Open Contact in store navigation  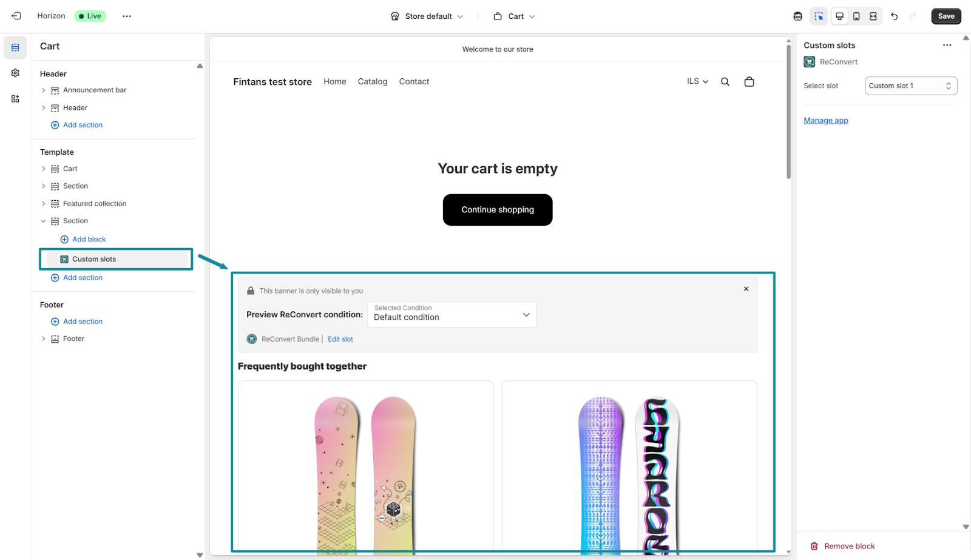click(414, 81)
